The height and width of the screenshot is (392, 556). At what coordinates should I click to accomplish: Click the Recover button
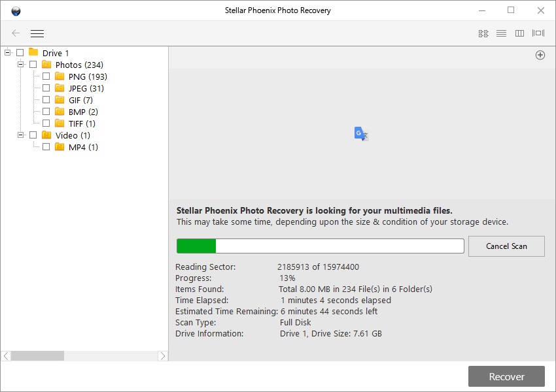[x=506, y=376]
